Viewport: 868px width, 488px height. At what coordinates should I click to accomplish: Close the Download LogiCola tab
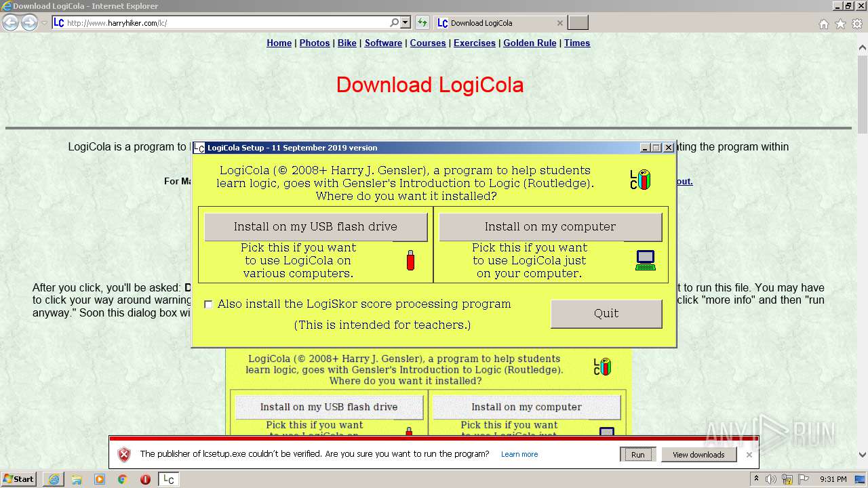[559, 22]
